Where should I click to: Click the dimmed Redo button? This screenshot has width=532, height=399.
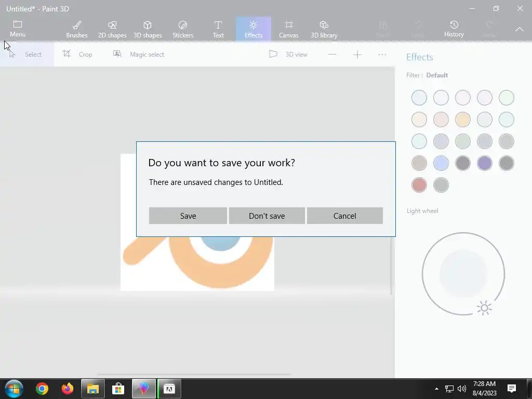click(489, 29)
